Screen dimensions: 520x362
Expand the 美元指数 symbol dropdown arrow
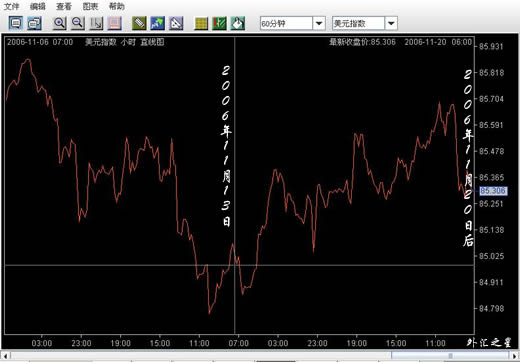[x=391, y=23]
